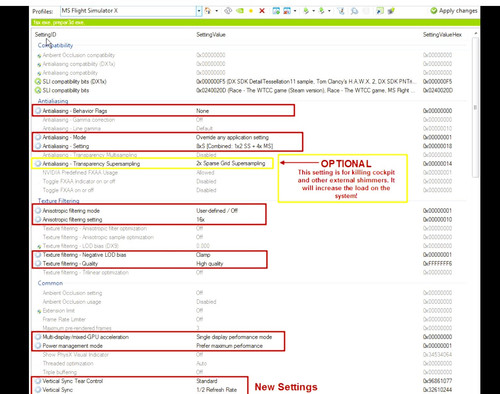
Task: Collapse the Common section header
Action: tap(50, 283)
